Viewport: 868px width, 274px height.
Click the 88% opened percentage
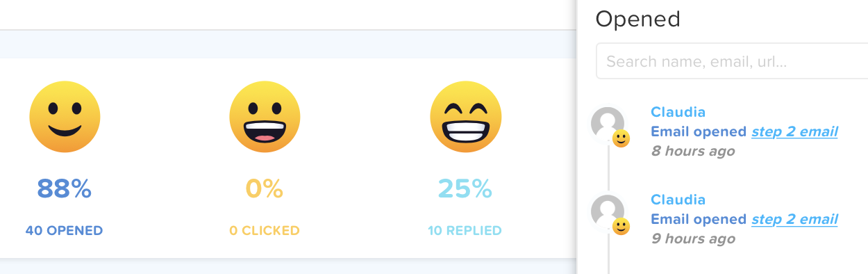click(x=65, y=188)
